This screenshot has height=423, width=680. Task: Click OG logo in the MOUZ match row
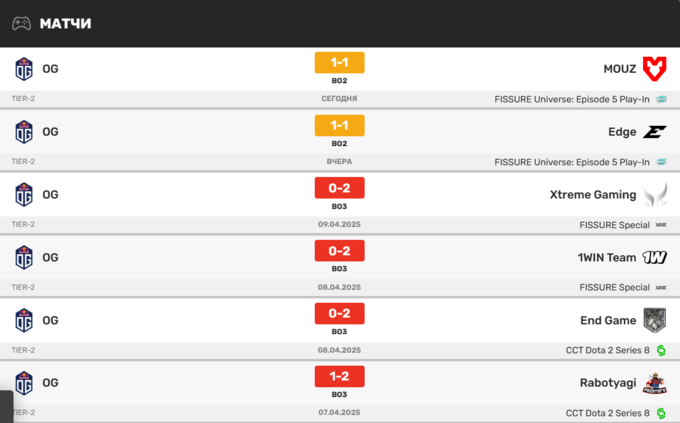[24, 69]
